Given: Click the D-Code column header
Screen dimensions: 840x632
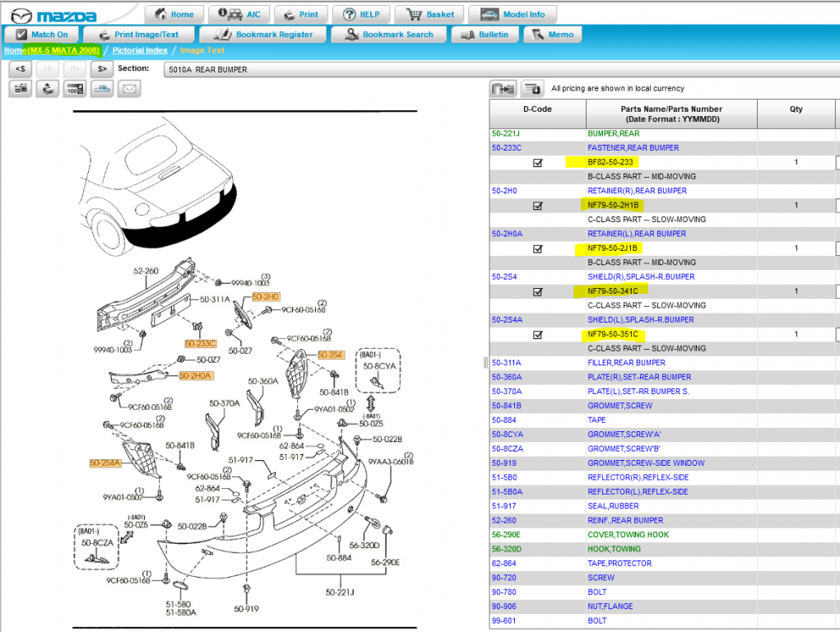Looking at the screenshot, I should (537, 114).
